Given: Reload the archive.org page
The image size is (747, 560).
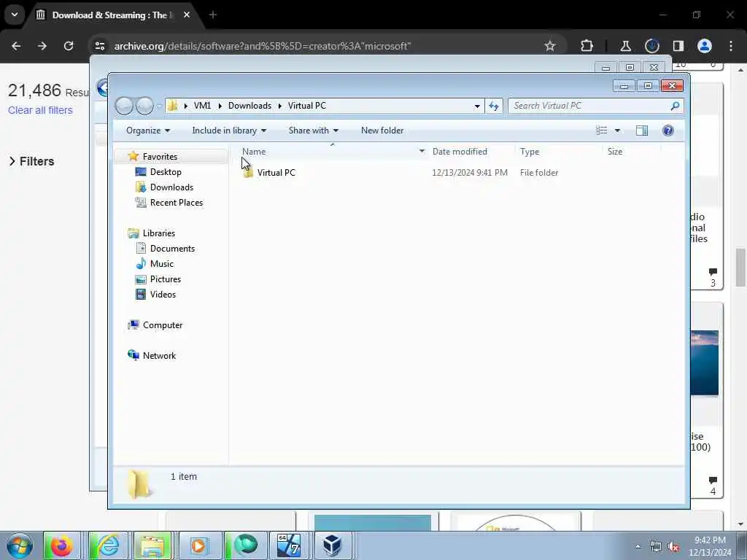Looking at the screenshot, I should coord(69,46).
